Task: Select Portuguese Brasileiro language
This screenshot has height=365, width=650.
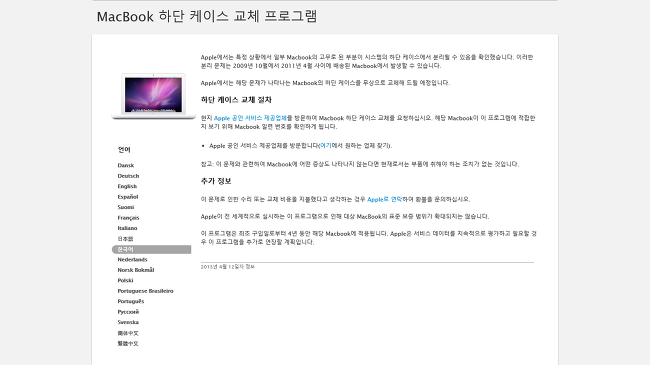Action: click(x=145, y=291)
